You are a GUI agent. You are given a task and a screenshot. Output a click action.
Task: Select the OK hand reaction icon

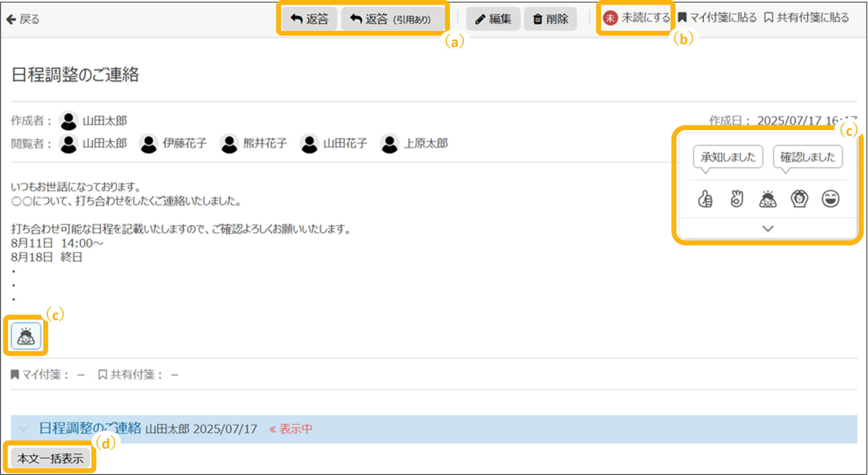click(x=736, y=199)
